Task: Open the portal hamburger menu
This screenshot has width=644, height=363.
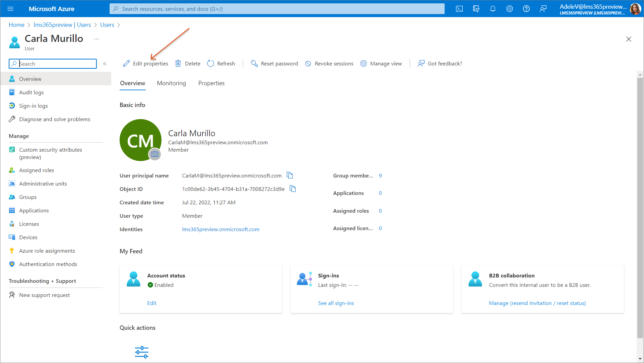Action: (x=10, y=9)
